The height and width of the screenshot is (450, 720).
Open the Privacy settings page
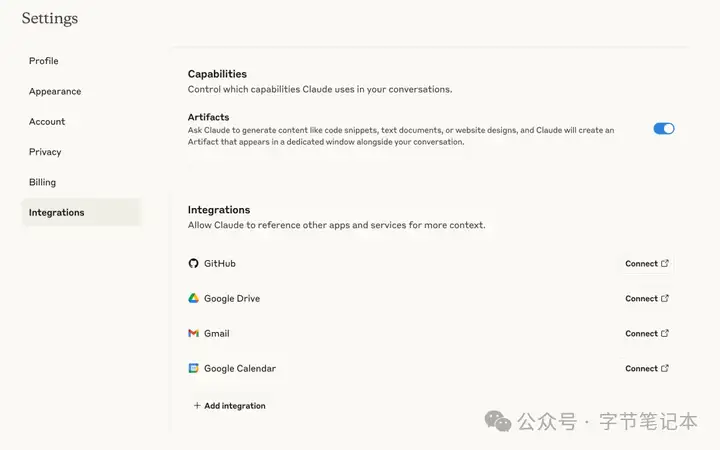pyautogui.click(x=45, y=152)
